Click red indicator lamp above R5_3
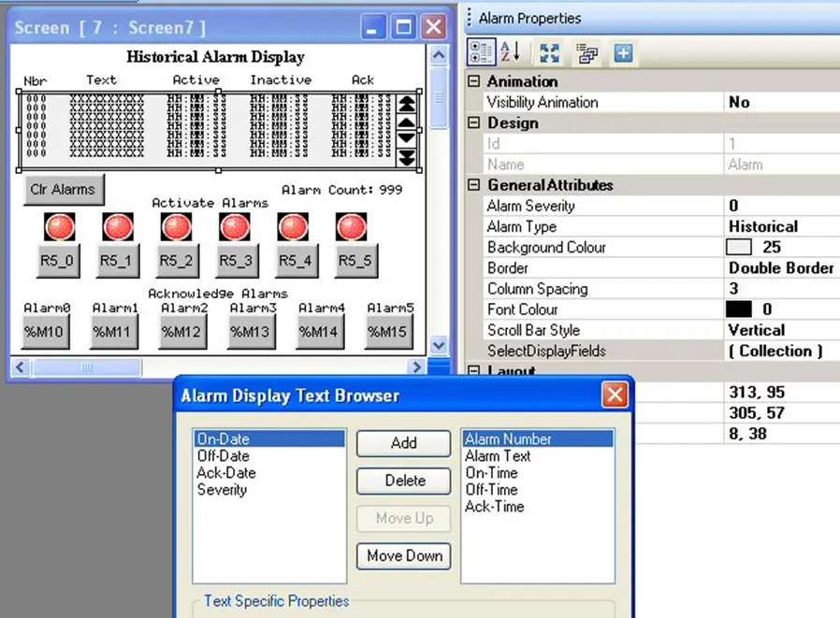This screenshot has width=840, height=618. pos(235,226)
